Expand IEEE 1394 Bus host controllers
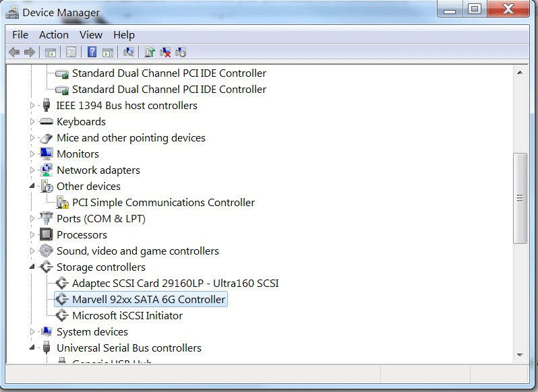Viewport: 538px width, 392px height. click(32, 105)
